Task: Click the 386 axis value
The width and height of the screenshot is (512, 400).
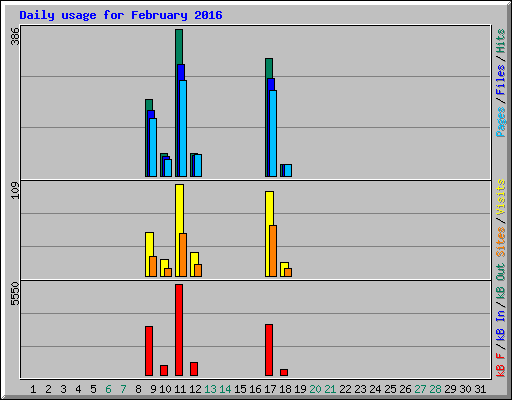Action: pyautogui.click(x=15, y=36)
